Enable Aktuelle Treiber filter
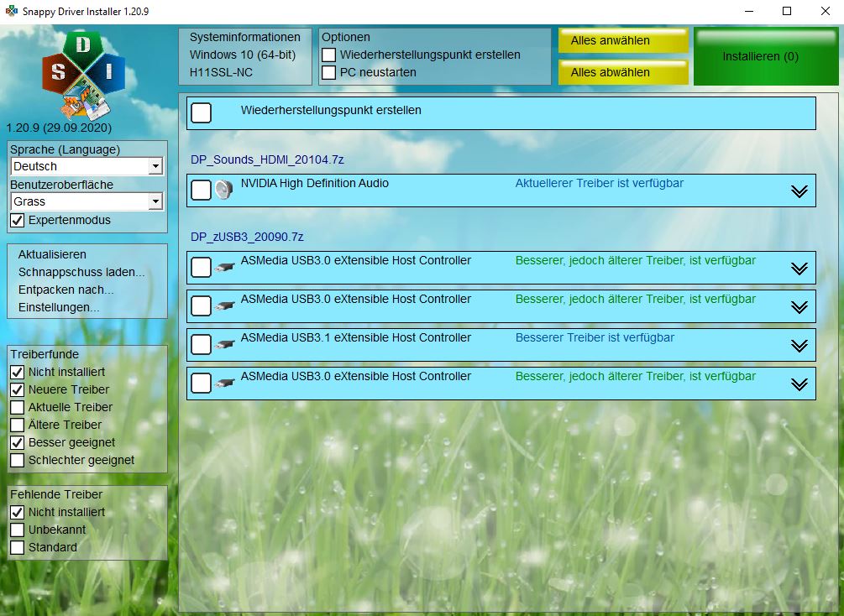 point(18,407)
